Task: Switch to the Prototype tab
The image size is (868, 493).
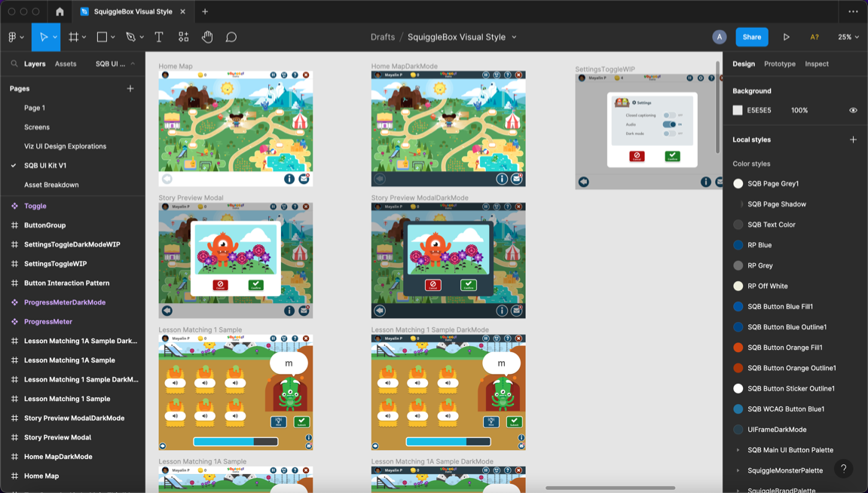Action: click(x=779, y=64)
